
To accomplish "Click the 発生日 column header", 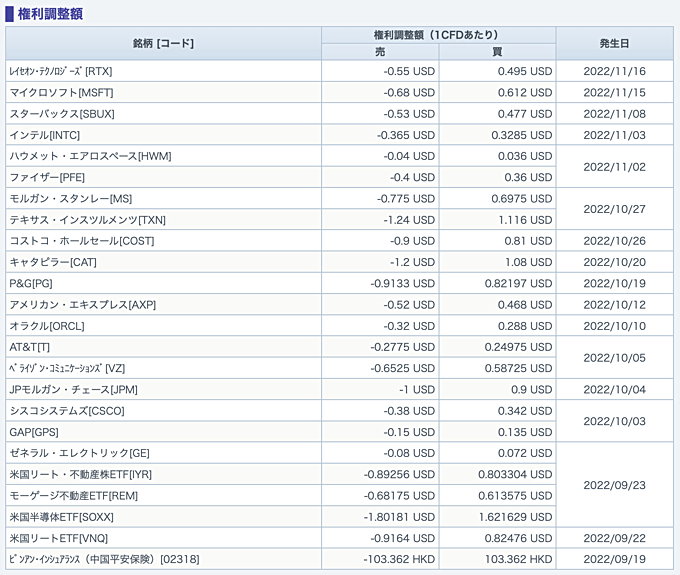I will coord(615,43).
